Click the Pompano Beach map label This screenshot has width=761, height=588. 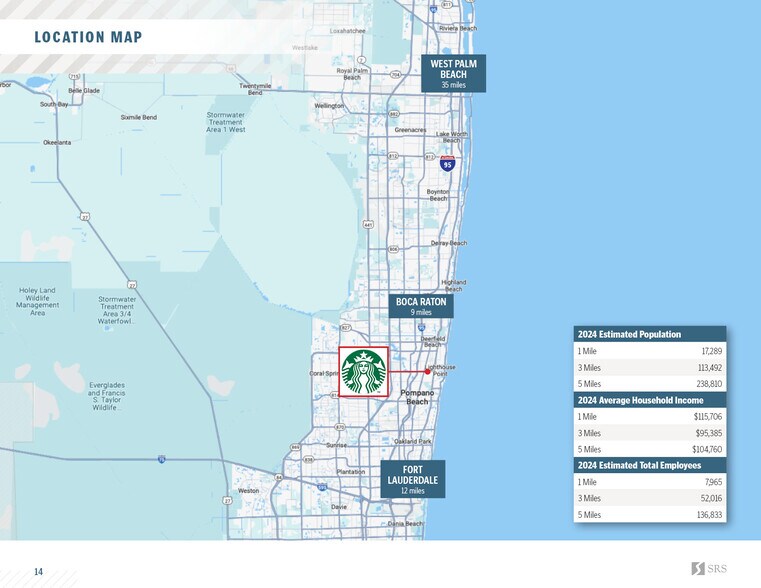tap(417, 397)
